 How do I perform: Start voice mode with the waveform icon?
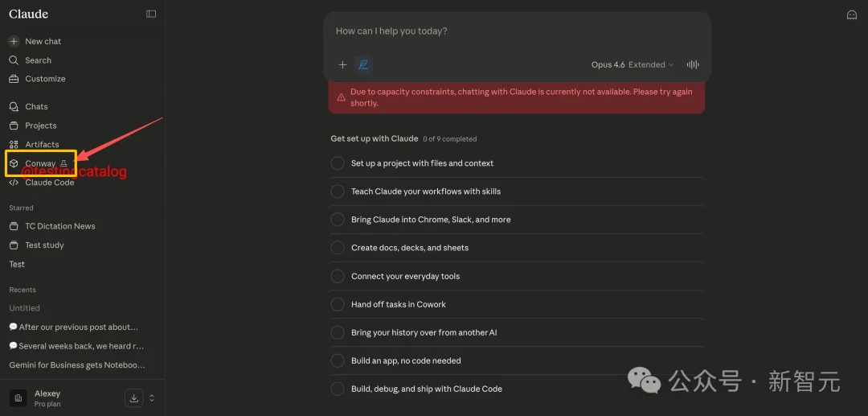click(x=692, y=64)
